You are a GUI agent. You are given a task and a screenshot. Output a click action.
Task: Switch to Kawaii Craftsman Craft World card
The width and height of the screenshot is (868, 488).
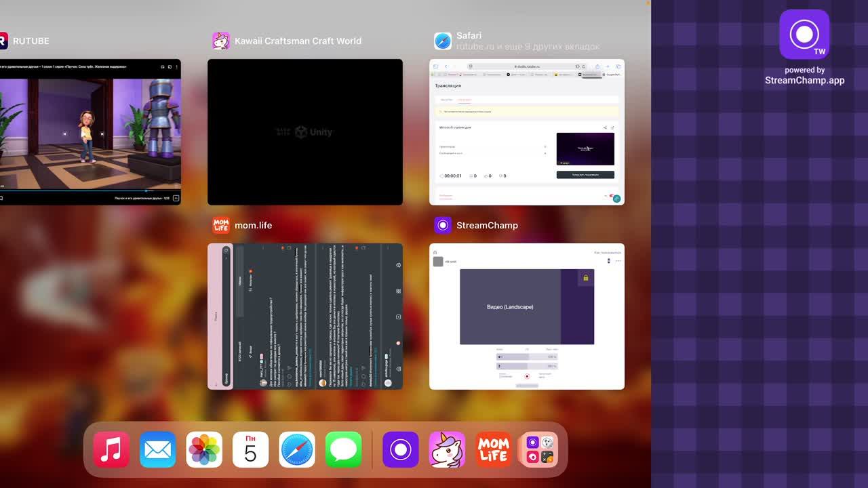click(305, 132)
